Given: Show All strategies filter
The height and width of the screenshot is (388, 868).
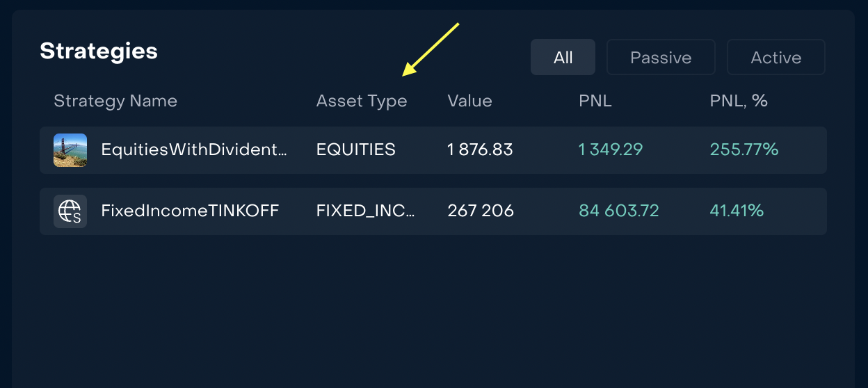Looking at the screenshot, I should [563, 58].
